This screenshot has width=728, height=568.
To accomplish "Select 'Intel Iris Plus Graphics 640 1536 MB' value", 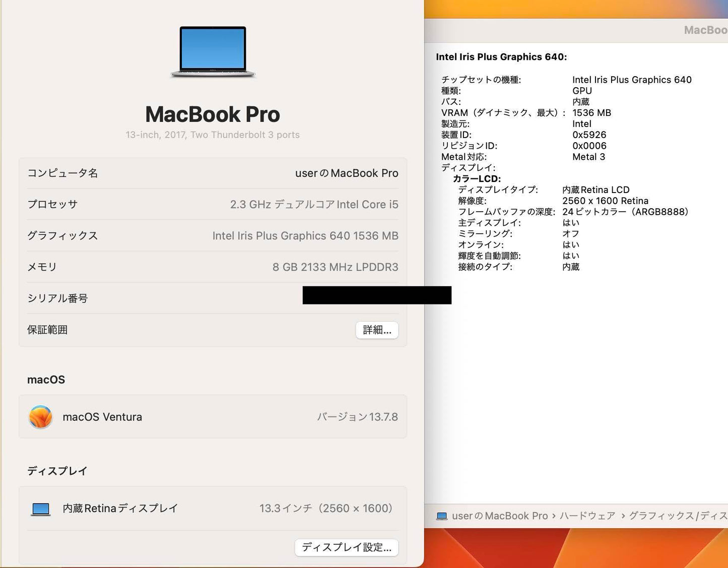I will (305, 236).
